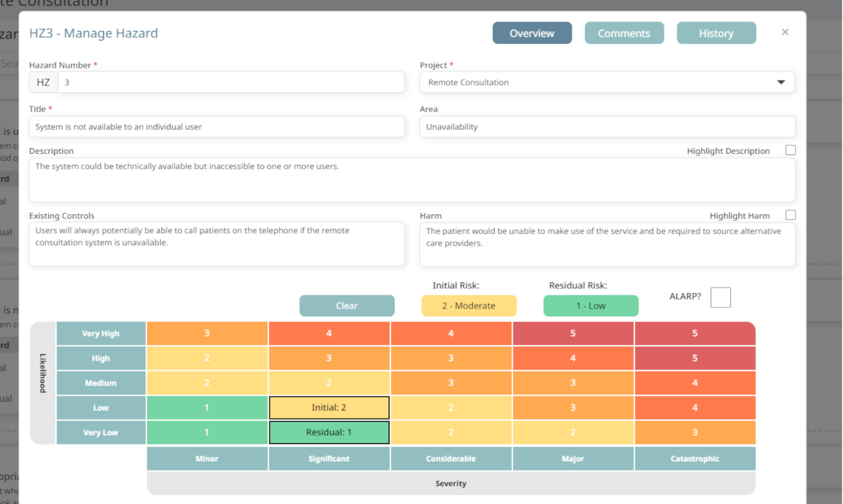The width and height of the screenshot is (843, 504).
Task: Click in the Existing Controls textbox
Action: tap(216, 244)
